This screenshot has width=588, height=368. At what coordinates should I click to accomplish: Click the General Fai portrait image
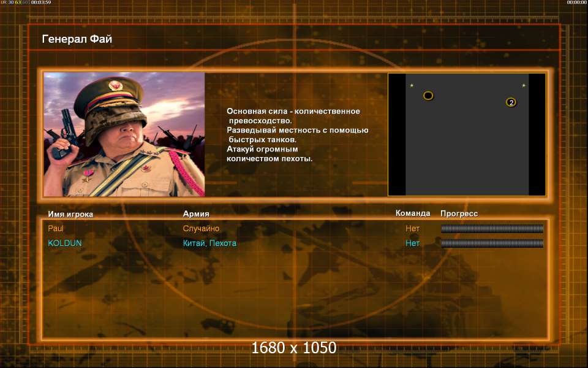(x=124, y=134)
